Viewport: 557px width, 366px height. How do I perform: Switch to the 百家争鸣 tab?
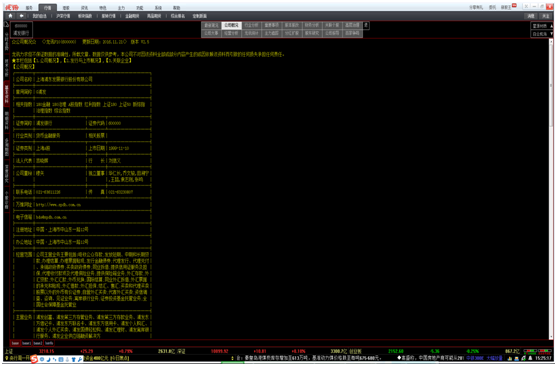coord(352,33)
